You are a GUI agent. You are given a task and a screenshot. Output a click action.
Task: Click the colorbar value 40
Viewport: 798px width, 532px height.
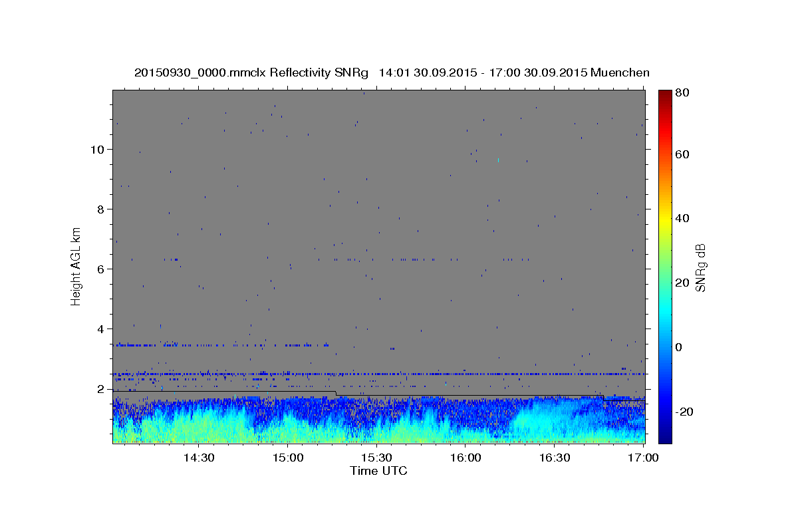683,218
